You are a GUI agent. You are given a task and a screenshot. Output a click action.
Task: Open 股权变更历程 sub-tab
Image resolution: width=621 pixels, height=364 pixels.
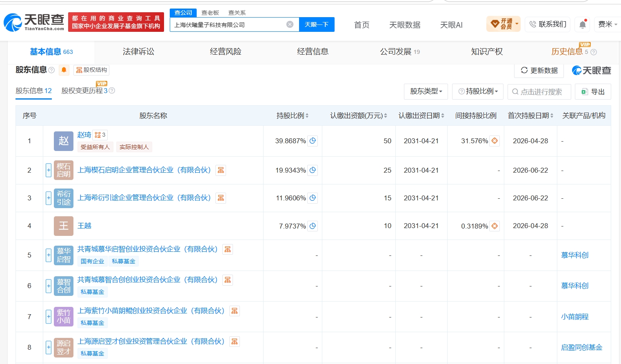(x=84, y=91)
